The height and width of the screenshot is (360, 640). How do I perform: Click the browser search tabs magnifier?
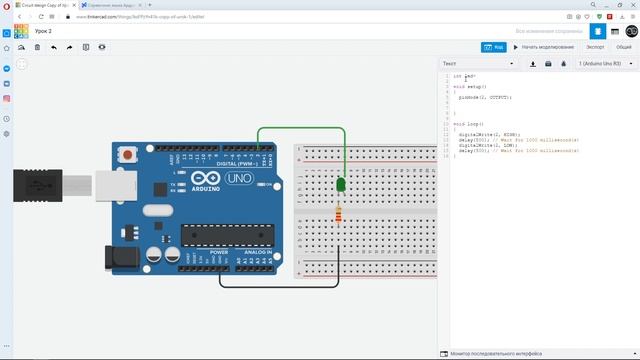[x=593, y=5]
